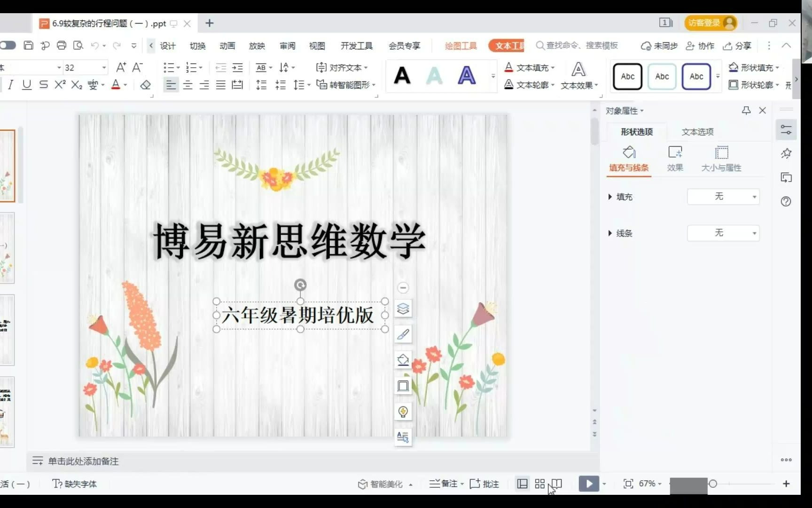Viewport: 812px width, 508px height.
Task: Zoom in with plus icon
Action: [786, 484]
